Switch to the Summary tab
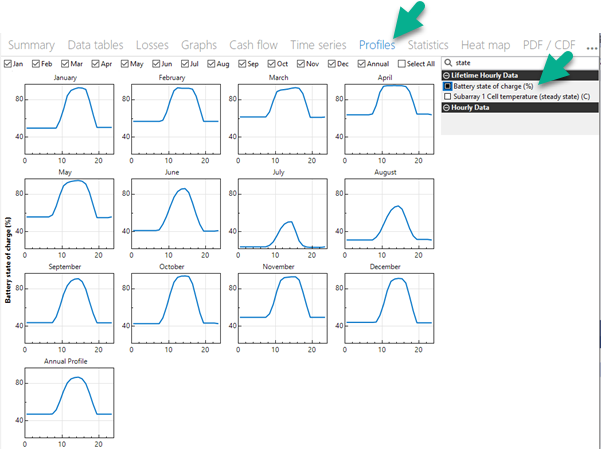This screenshot has width=601, height=449. (31, 45)
